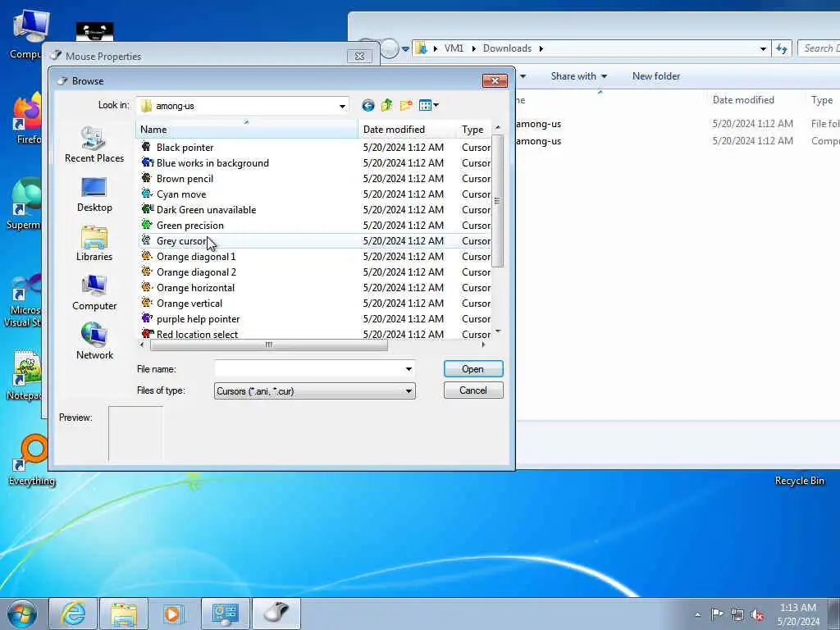Click Downloads in Explorer address bar
Viewport: 840px width, 630px height.
507,48
